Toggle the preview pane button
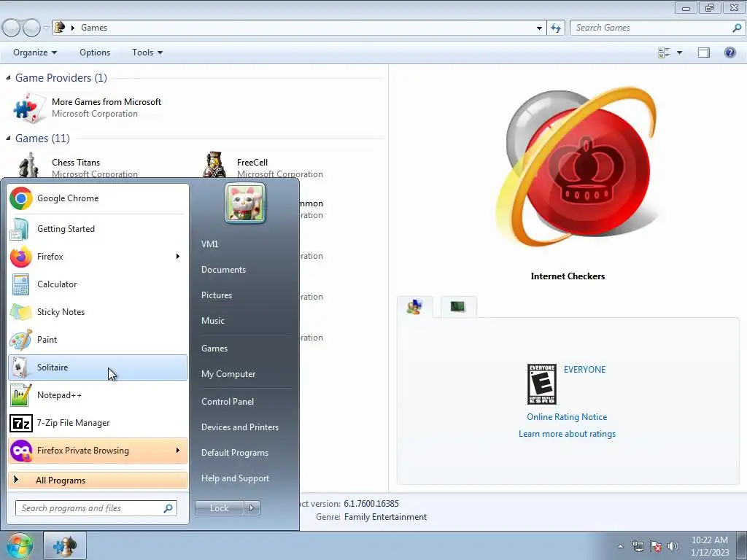747x560 pixels. pos(704,52)
